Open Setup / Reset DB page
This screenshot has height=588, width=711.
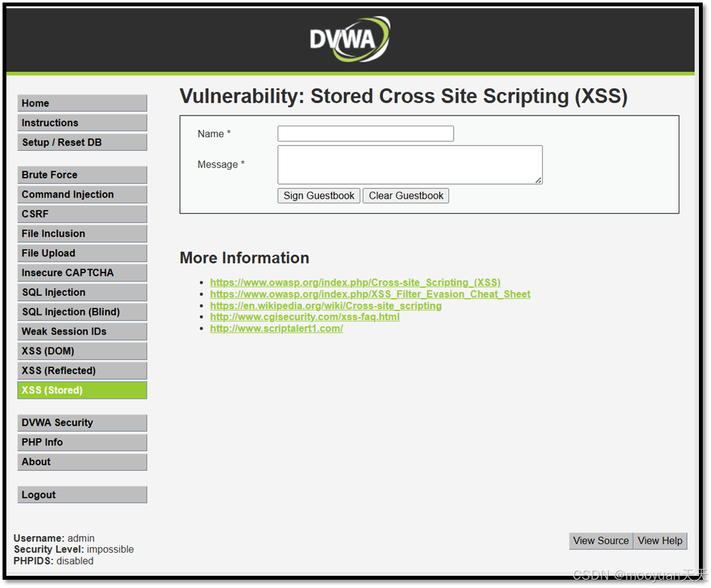pos(82,142)
